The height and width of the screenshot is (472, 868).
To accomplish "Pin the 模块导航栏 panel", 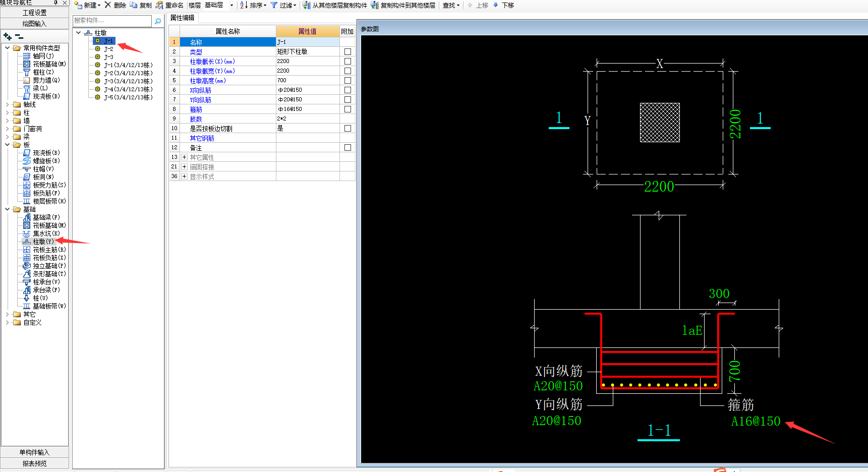I will [x=56, y=3].
